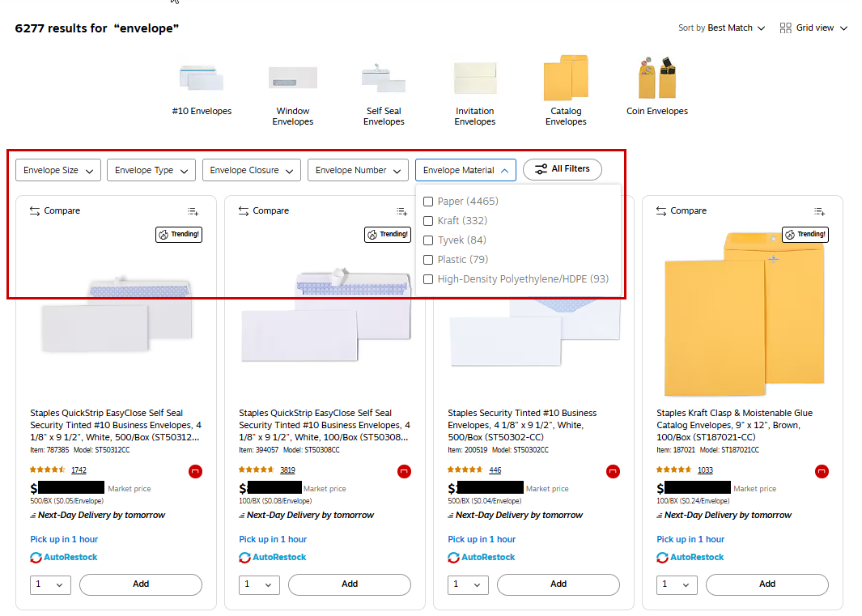
Task: Open the 3819 reviews link
Action: coord(287,470)
